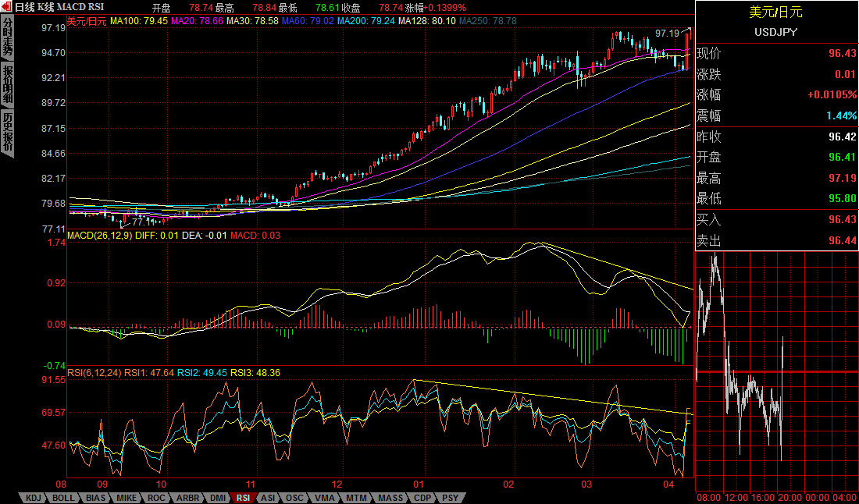This screenshot has height=504, width=859.
Task: Click the 买入 96.43 value
Action: coord(842,219)
